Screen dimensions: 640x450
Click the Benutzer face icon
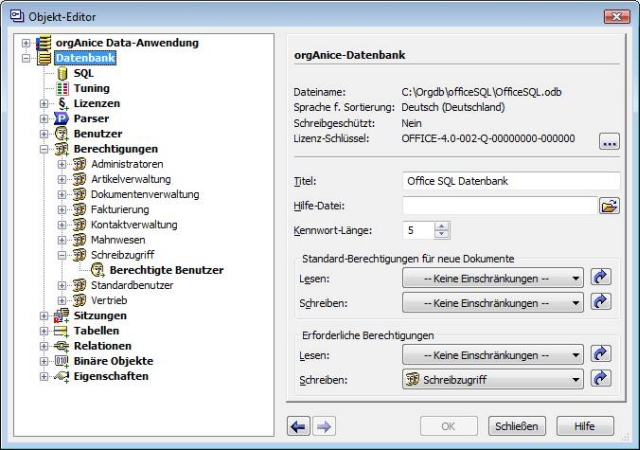point(62,134)
